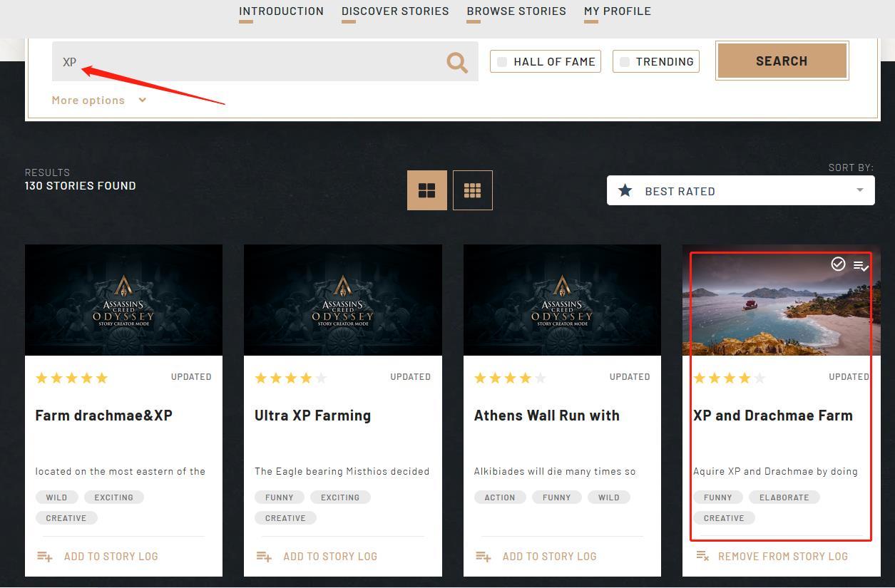Image resolution: width=895 pixels, height=588 pixels.
Task: Enable the Hall of Fame checkbox
Action: [502, 62]
